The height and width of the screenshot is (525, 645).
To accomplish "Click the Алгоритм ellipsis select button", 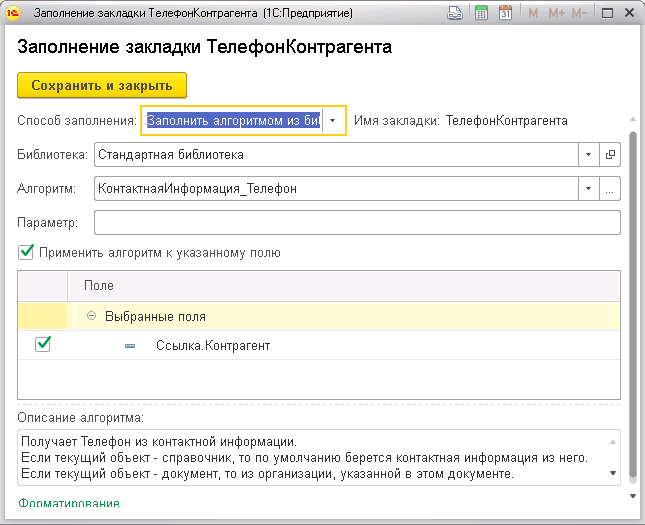I will pyautogui.click(x=610, y=189).
